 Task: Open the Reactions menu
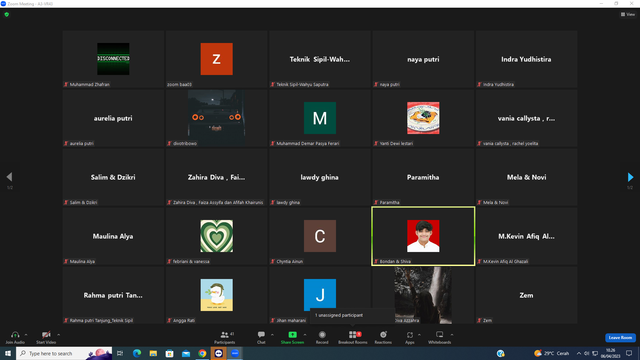[x=383, y=337]
